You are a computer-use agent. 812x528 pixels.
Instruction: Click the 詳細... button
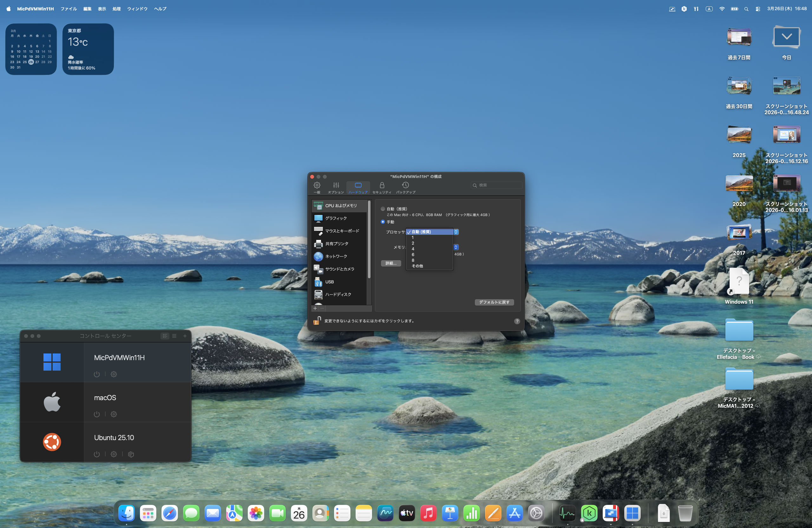pyautogui.click(x=391, y=263)
